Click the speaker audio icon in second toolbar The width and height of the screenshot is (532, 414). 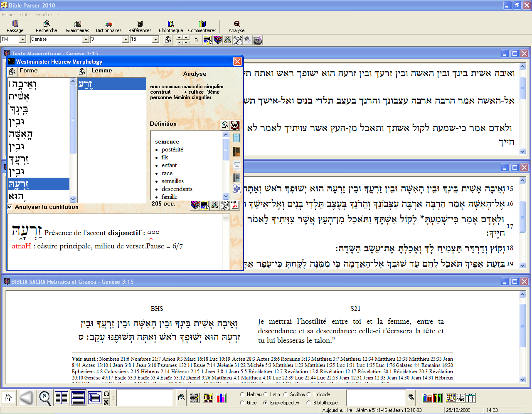[248, 40]
